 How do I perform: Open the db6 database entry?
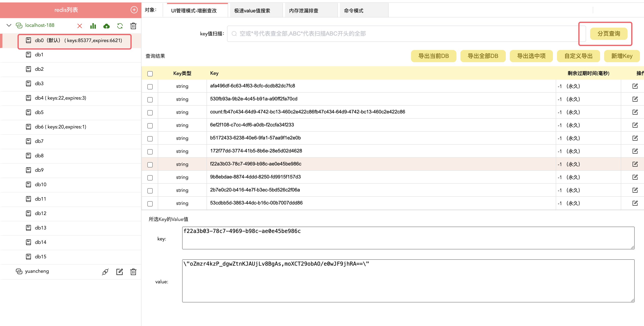[x=60, y=127]
